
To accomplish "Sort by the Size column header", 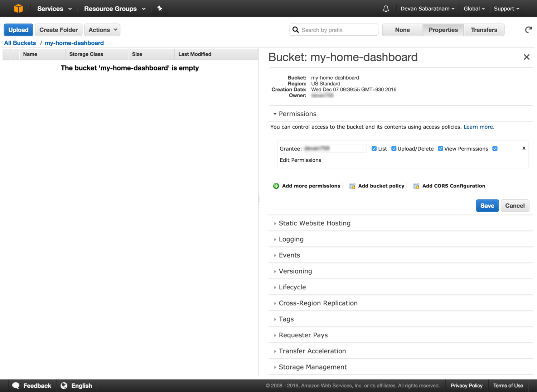I will click(x=151, y=54).
